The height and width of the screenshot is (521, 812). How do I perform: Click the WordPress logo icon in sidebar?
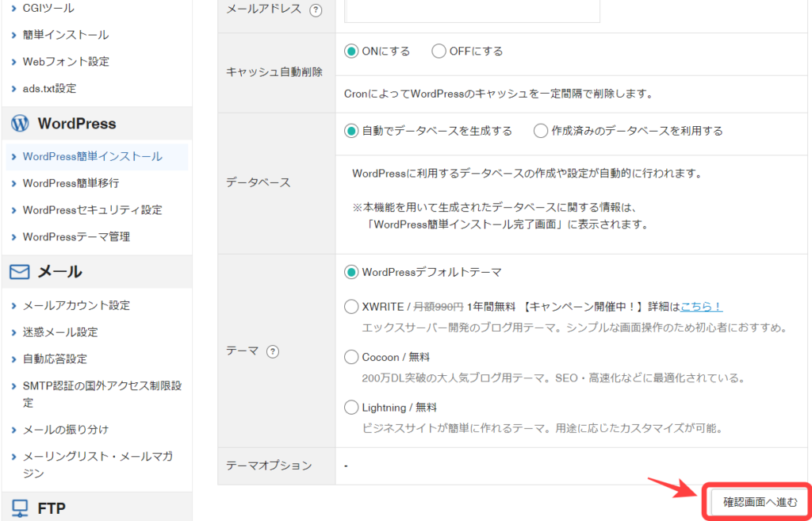click(20, 124)
